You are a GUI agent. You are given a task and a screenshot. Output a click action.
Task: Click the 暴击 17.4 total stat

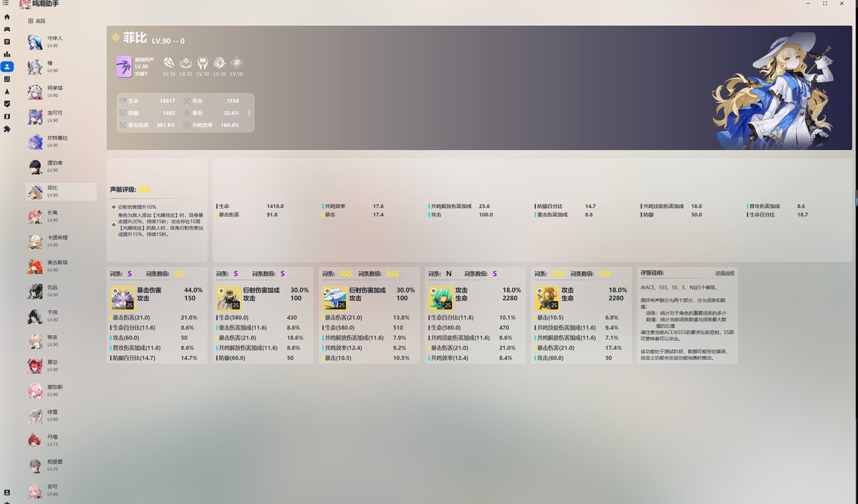[353, 214]
